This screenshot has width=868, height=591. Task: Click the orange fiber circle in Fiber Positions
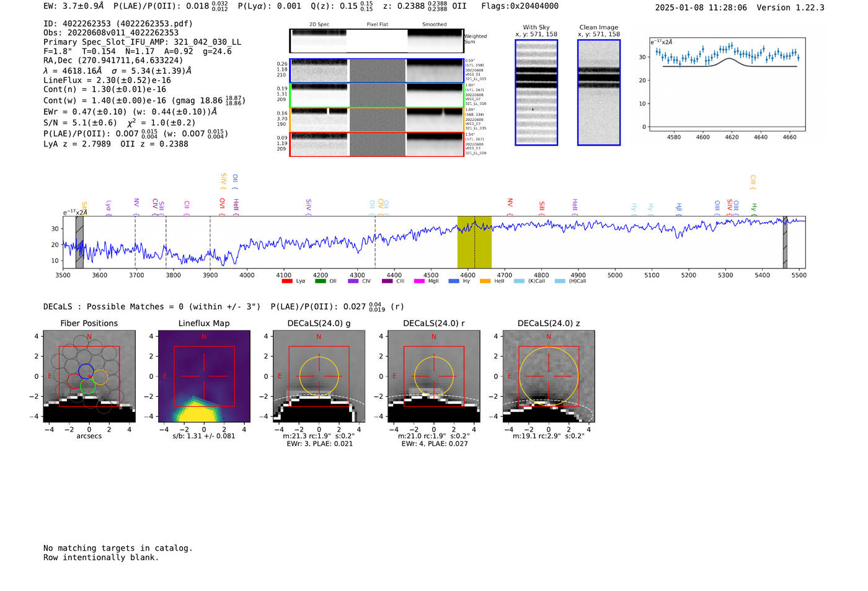(x=100, y=377)
